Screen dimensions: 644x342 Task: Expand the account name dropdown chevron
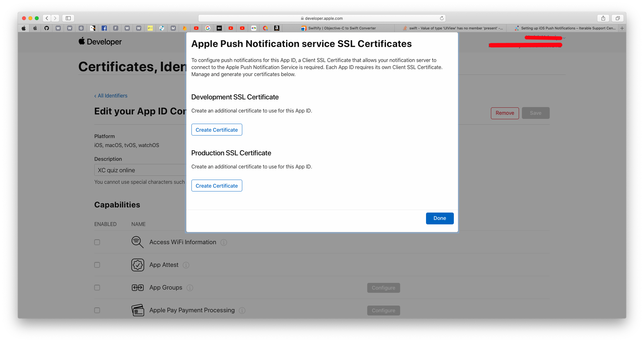pos(564,38)
